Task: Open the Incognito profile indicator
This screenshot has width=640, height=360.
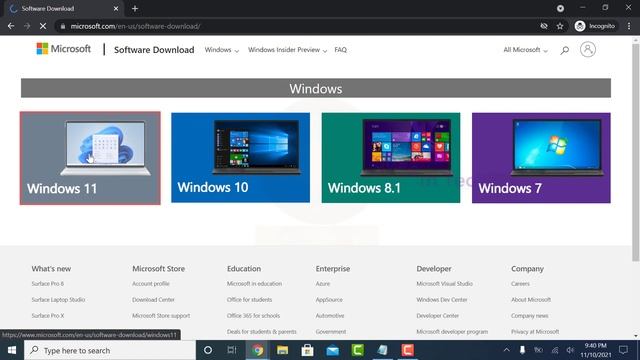Action: 595,26
